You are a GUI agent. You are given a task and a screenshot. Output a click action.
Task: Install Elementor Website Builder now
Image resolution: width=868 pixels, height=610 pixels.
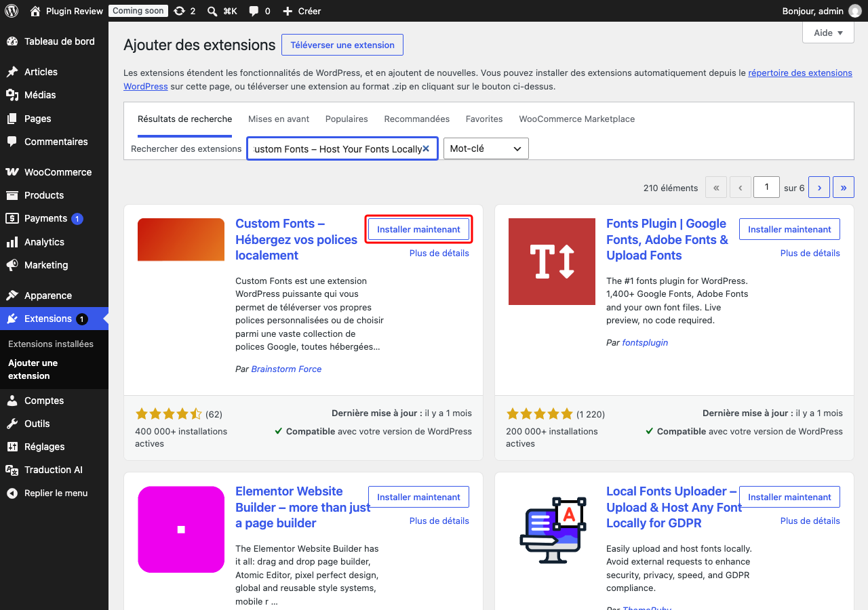click(418, 497)
